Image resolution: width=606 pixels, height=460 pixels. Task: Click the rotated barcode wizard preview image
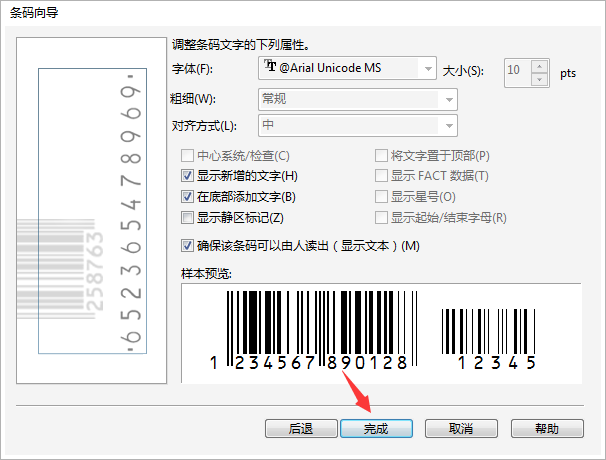(92, 210)
